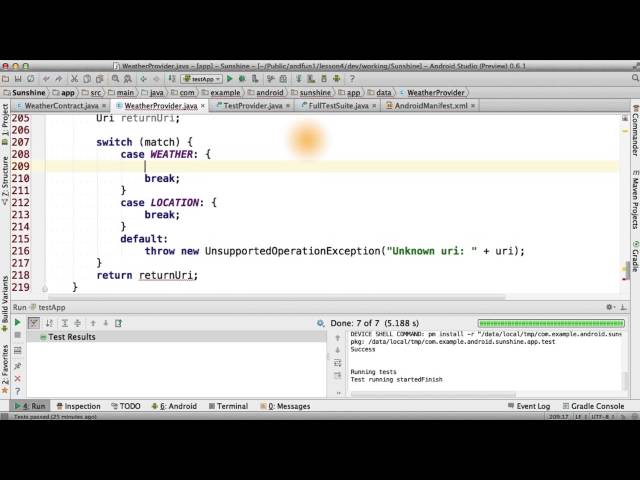Click the Replace search icon
The image size is (640, 480).
128,79
